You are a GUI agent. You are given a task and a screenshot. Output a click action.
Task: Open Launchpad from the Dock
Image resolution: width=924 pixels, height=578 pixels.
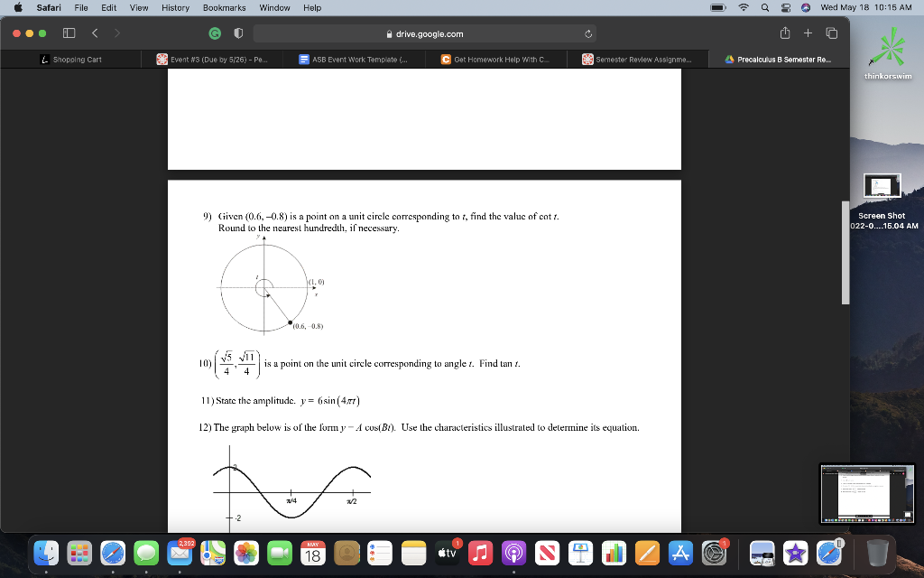click(79, 554)
